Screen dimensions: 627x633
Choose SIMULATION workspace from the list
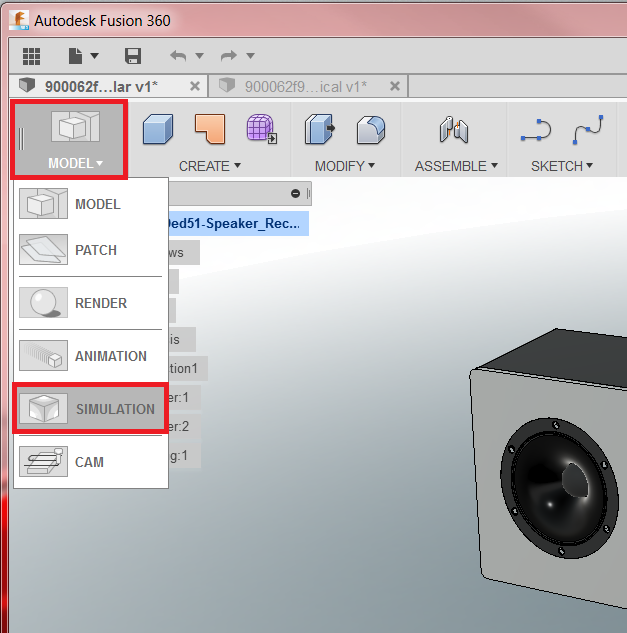pos(91,409)
